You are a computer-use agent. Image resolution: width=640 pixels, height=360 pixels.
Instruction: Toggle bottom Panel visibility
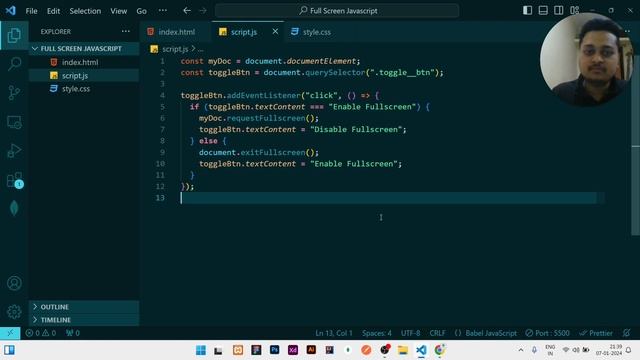pyautogui.click(x=543, y=11)
